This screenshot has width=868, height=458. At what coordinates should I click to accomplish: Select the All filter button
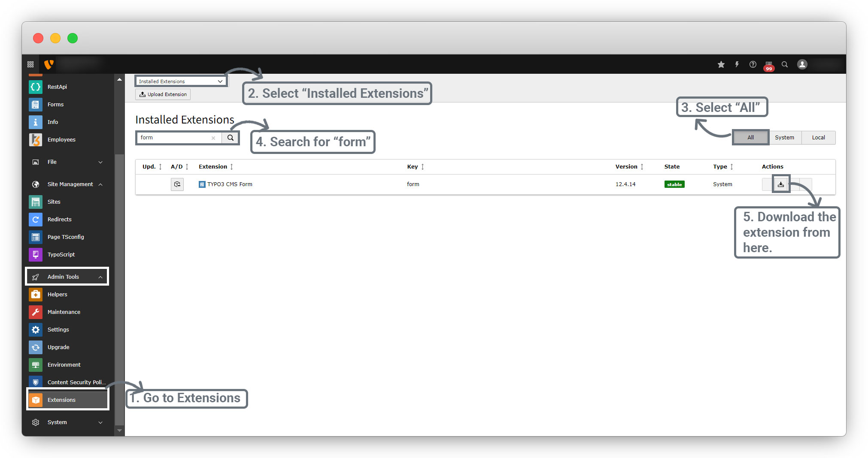[750, 138]
